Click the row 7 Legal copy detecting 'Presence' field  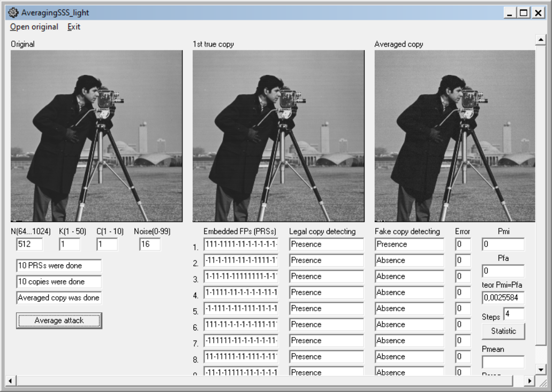tap(327, 341)
